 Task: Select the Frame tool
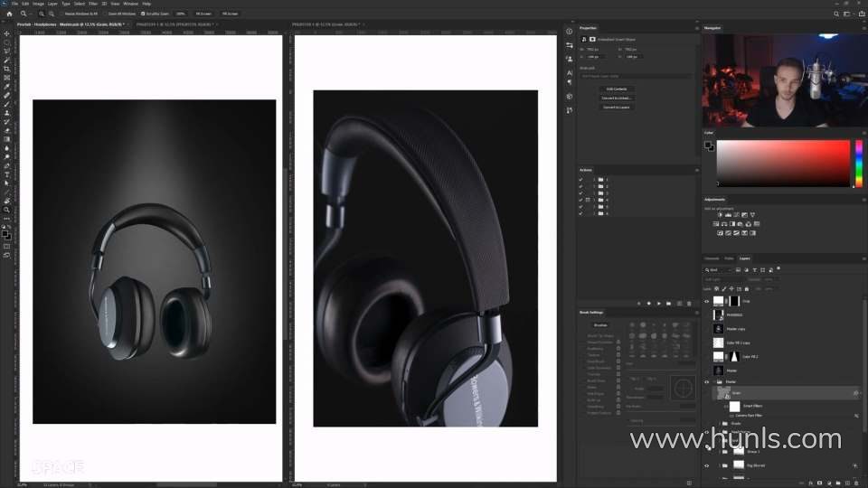pyautogui.click(x=6, y=78)
